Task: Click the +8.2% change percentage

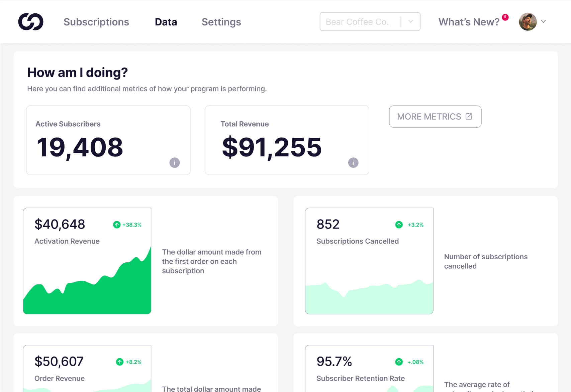Action: click(x=133, y=362)
